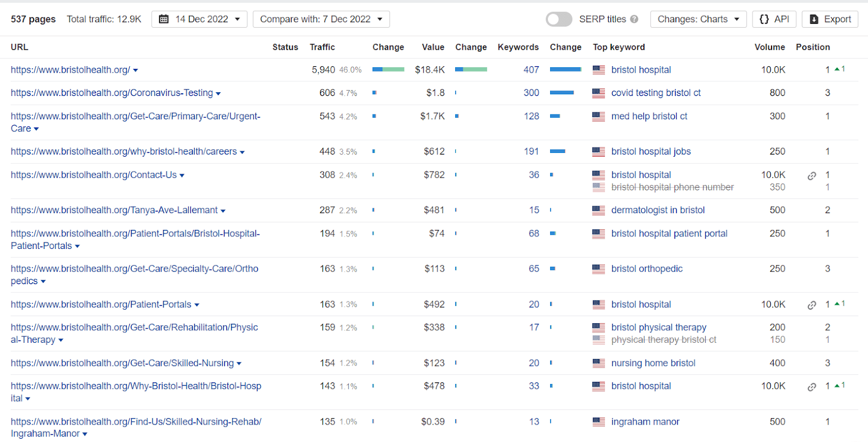Sort by the Top keyword column header

[x=619, y=47]
